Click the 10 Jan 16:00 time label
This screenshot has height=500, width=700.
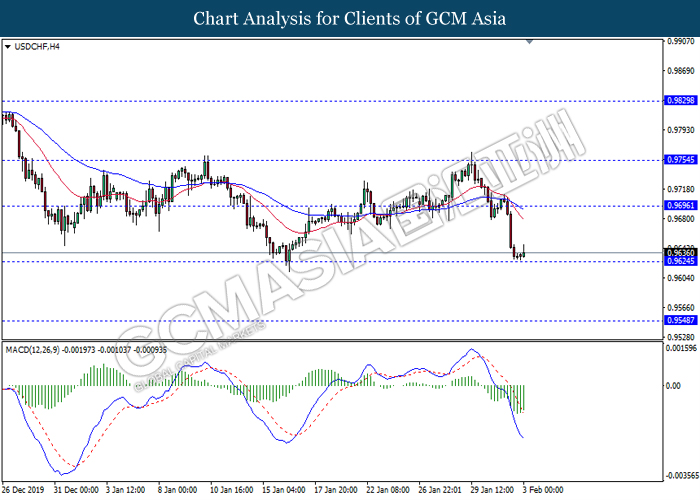232,490
